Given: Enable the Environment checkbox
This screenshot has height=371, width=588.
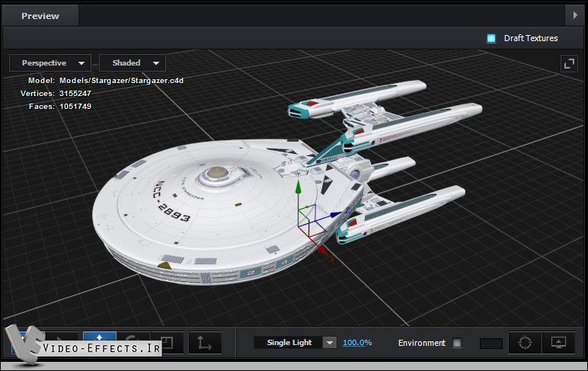Looking at the screenshot, I should click(x=457, y=343).
